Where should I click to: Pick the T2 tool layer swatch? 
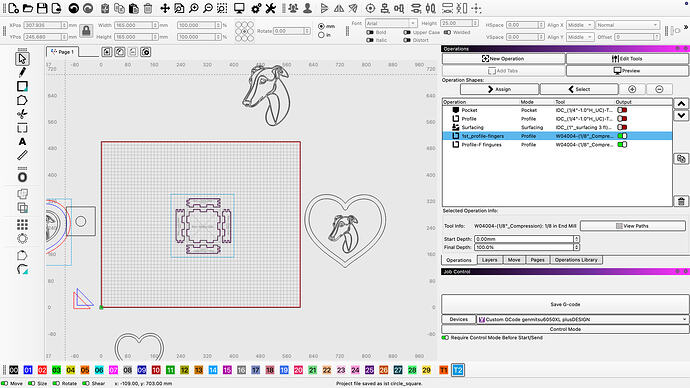458,370
